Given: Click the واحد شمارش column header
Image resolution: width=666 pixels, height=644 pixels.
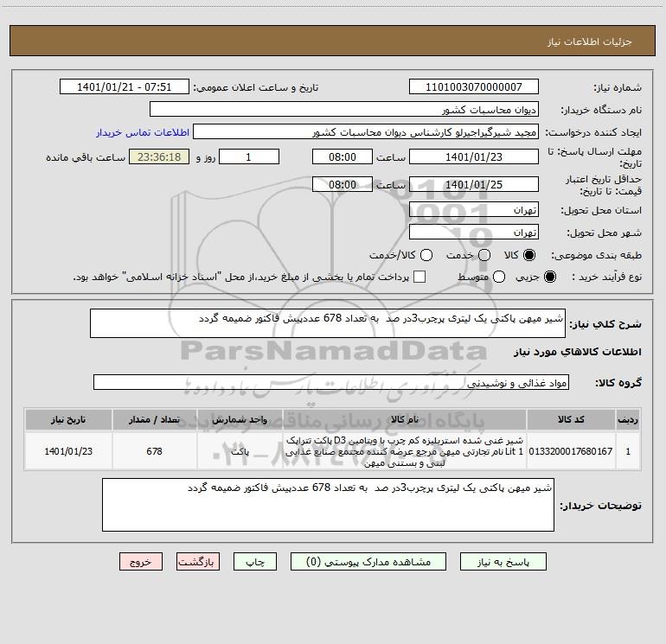Looking at the screenshot, I should tap(240, 419).
